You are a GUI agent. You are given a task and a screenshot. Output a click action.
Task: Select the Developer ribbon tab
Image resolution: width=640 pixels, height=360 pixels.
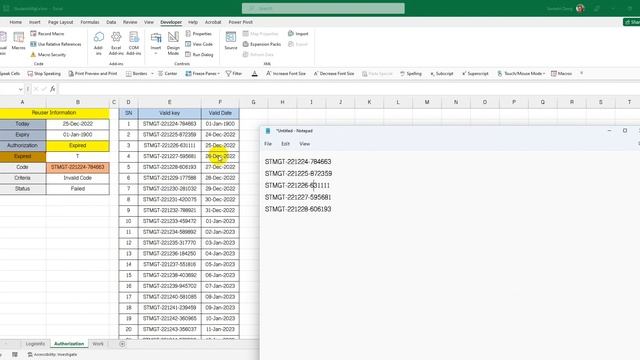tap(171, 22)
